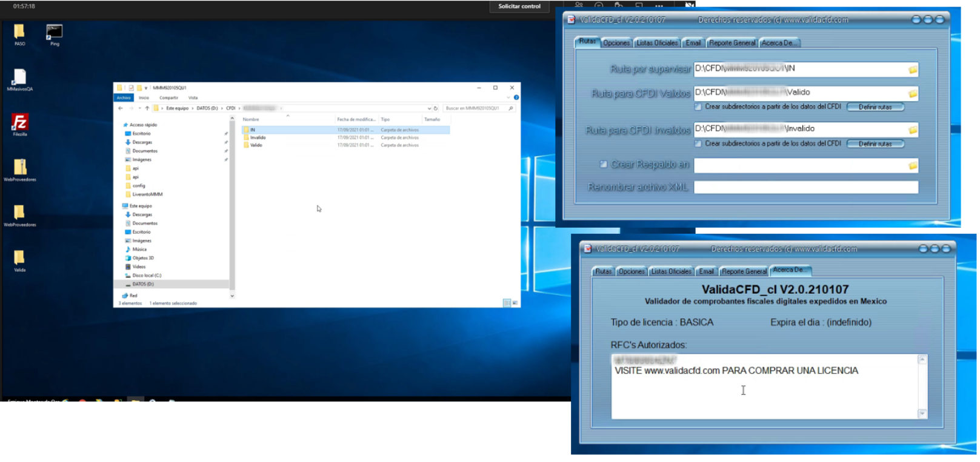Viewport: 980px width, 462px height.
Task: Open Explorer address bar history dropdown
Action: [429, 108]
